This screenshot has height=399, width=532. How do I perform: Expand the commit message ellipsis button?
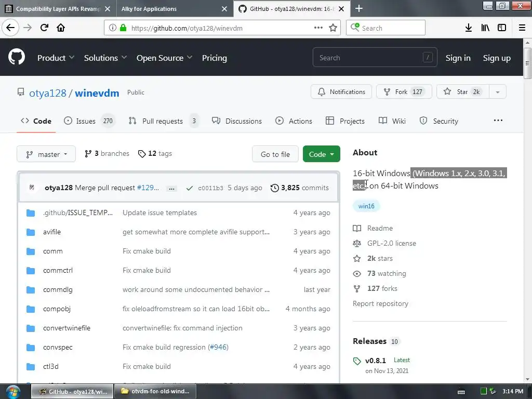pyautogui.click(x=171, y=188)
